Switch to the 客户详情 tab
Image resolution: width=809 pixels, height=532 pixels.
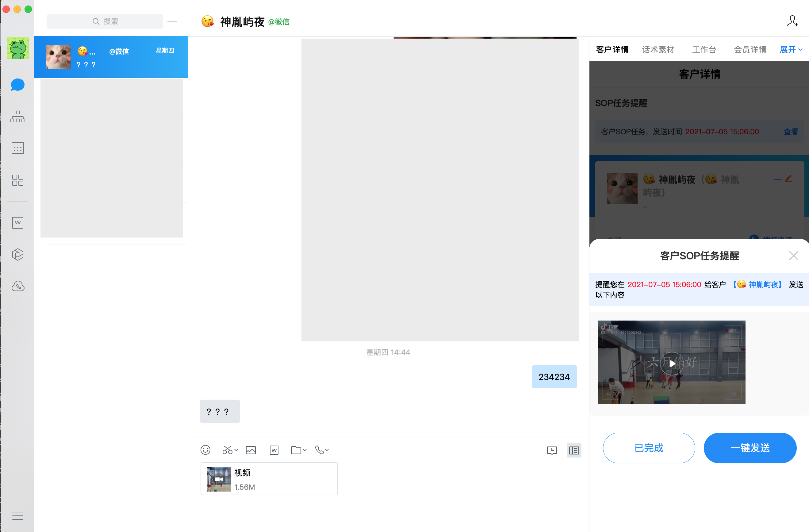tap(612, 50)
